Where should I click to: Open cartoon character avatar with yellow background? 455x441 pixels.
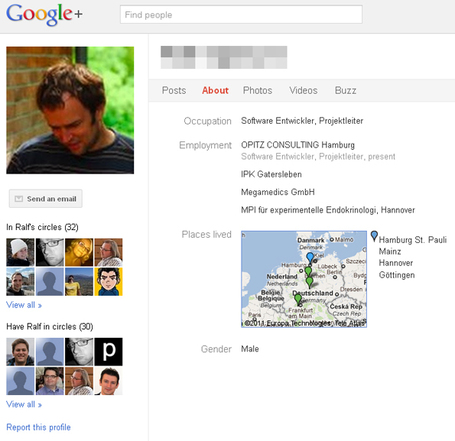point(108,282)
